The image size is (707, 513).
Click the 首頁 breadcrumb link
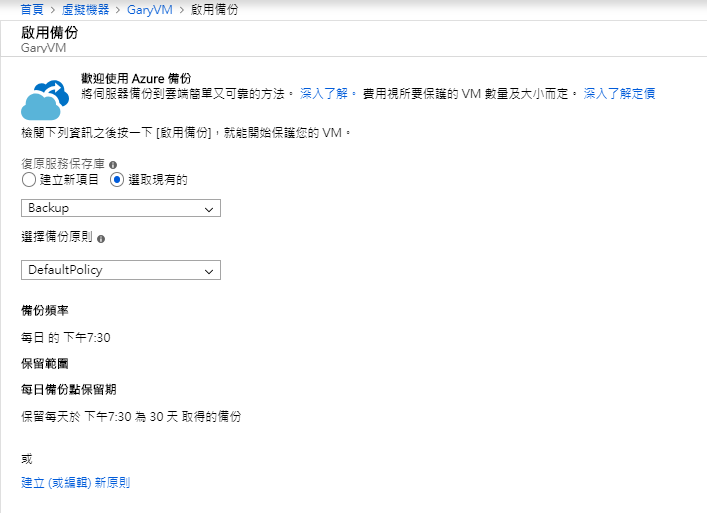(x=32, y=9)
